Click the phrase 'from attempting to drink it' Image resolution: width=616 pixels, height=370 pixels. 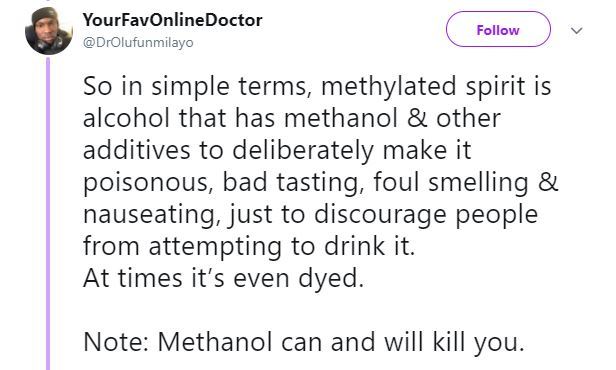pyautogui.click(x=249, y=246)
